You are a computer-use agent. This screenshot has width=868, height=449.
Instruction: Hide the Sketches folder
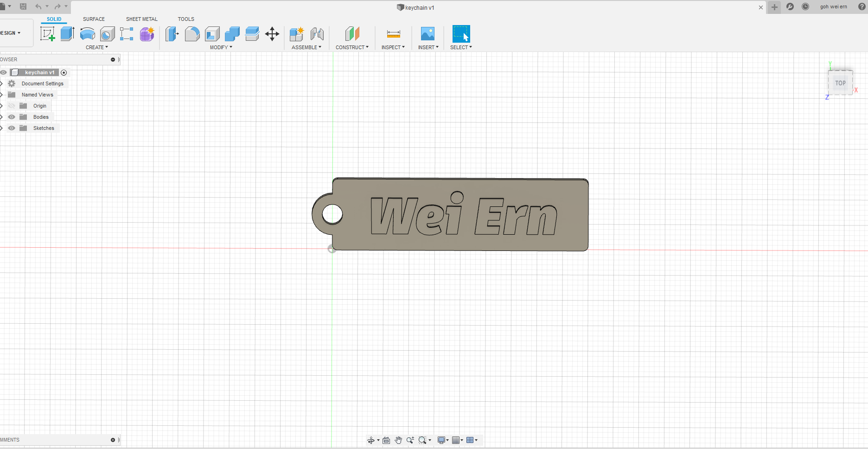click(x=12, y=128)
